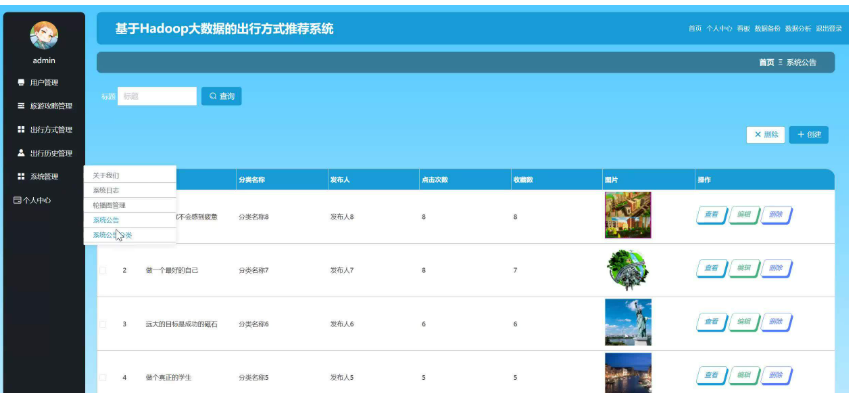Click 删除 for the 发布人5 row
Viewport: 849px width, 393px height.
pyautogui.click(x=776, y=376)
